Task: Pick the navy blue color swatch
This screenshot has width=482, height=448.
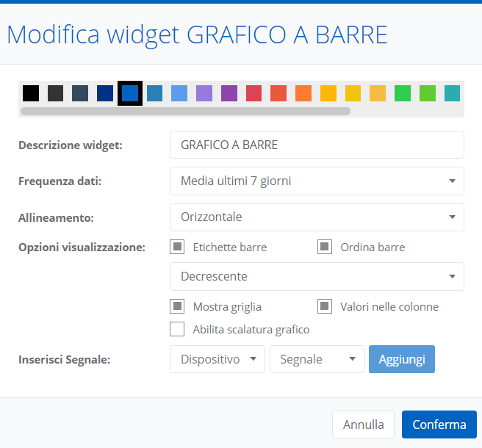Action: [105, 93]
